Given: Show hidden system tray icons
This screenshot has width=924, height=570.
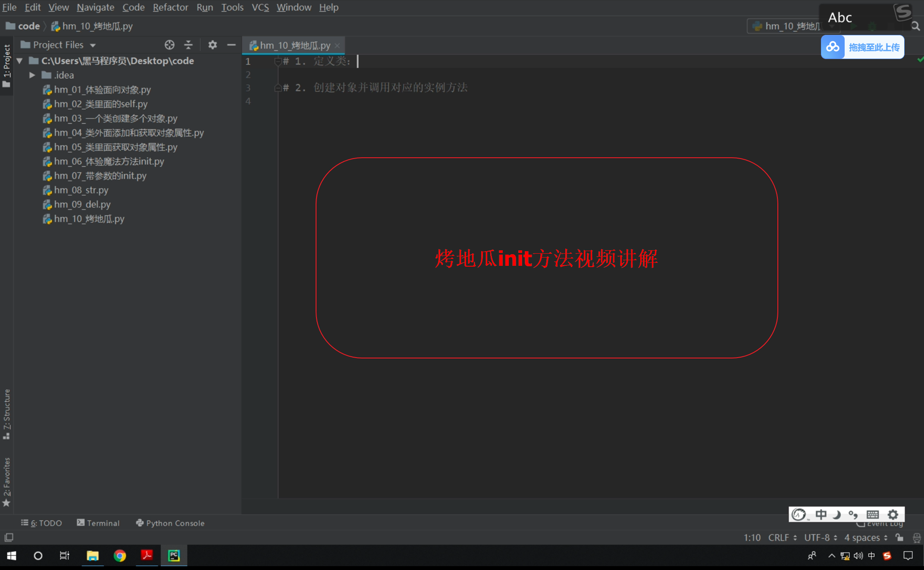Looking at the screenshot, I should [832, 556].
